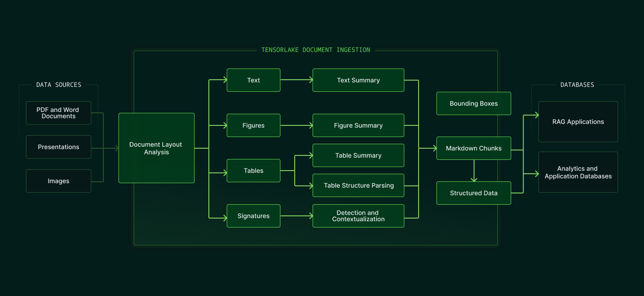Open the Text Summary box
This screenshot has width=644, height=296.
(358, 80)
